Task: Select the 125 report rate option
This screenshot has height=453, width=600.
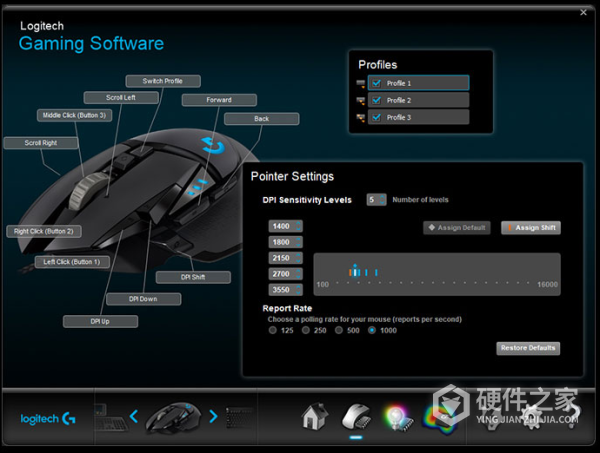Action: coord(272,330)
